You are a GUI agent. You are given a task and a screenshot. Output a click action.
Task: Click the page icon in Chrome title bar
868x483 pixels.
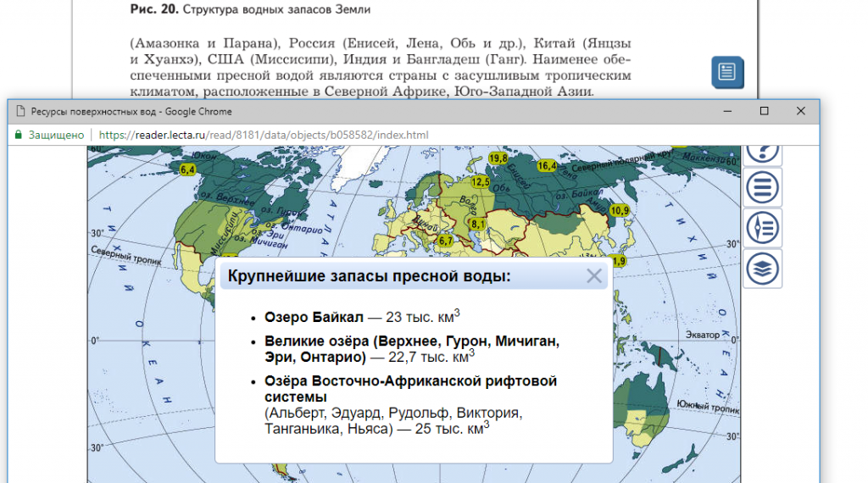click(20, 111)
